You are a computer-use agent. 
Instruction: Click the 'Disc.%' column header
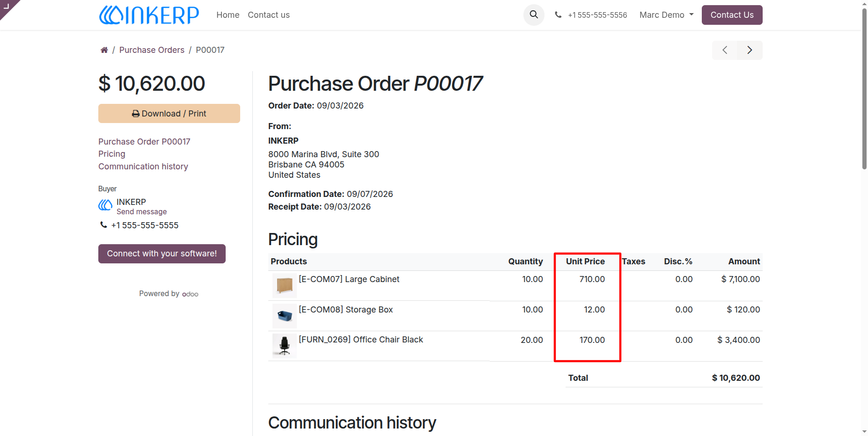click(678, 262)
